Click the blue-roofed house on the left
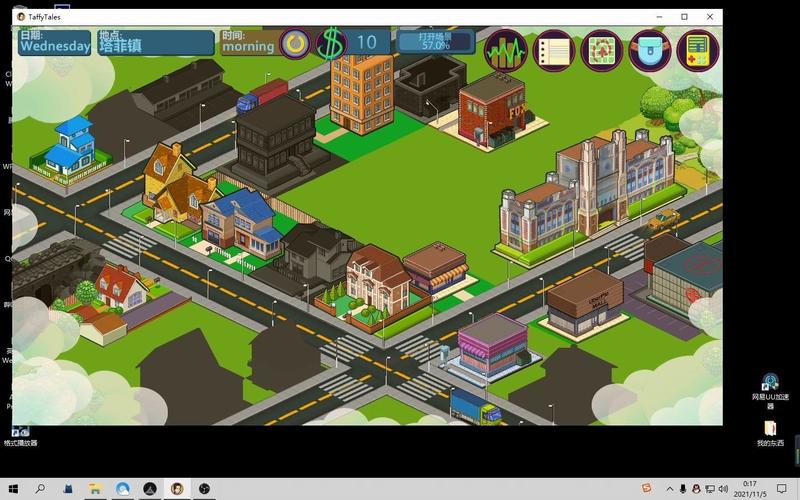 (72, 148)
